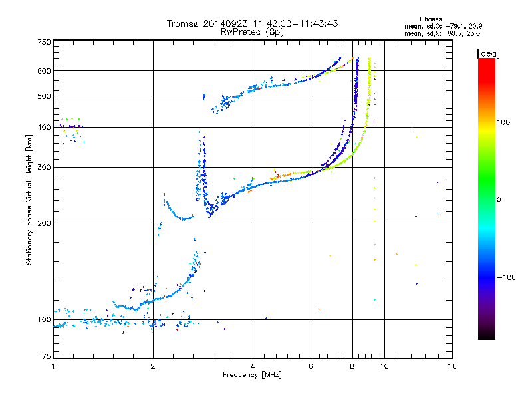Click the y-axis tick label '500'
Viewport: 532px width, 399px height.
pos(44,96)
